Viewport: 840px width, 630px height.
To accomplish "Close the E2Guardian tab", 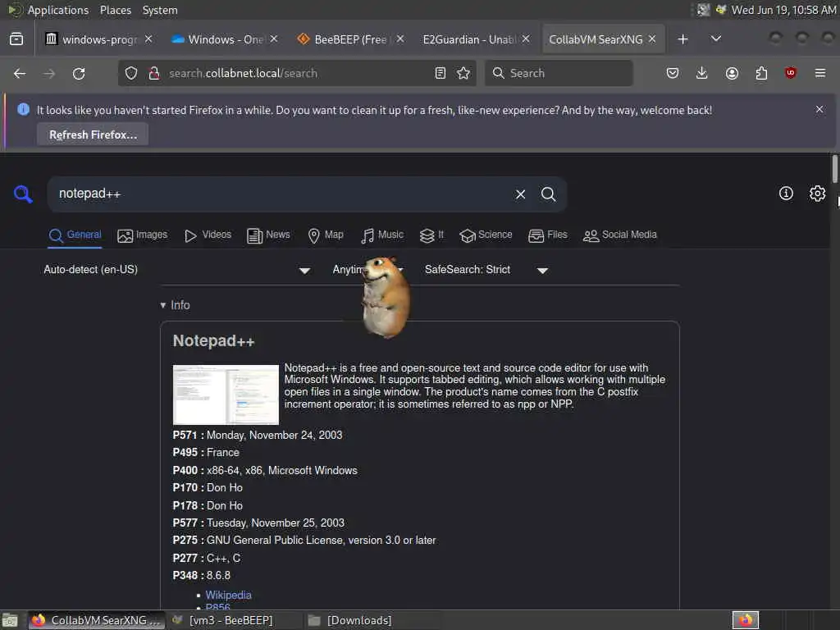I will pyautogui.click(x=526, y=39).
